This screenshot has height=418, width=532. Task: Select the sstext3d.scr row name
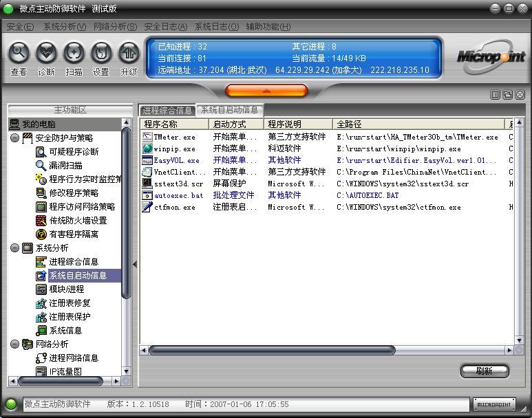178,184
